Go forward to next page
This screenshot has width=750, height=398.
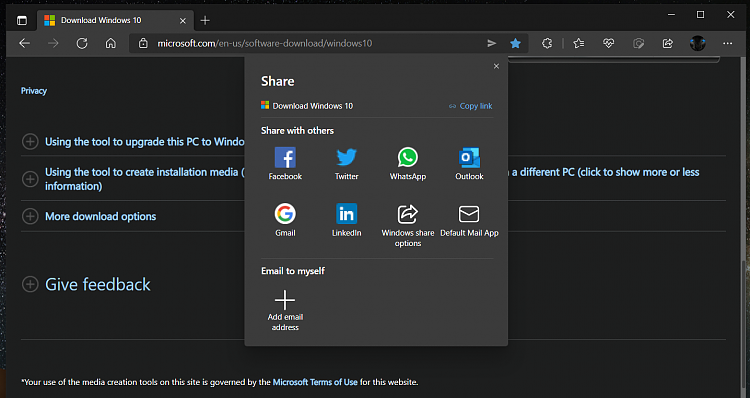[53, 44]
